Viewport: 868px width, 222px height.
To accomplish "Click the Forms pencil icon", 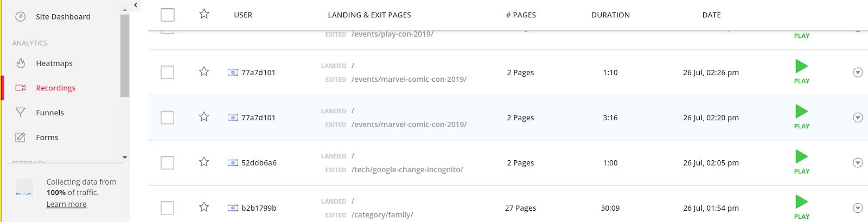I will click(x=21, y=138).
